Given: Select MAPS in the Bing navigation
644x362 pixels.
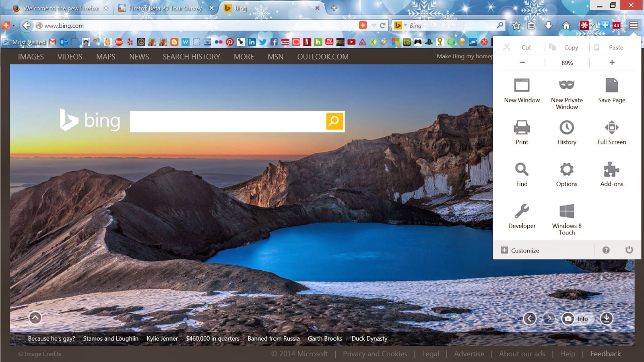Looking at the screenshot, I should (105, 57).
